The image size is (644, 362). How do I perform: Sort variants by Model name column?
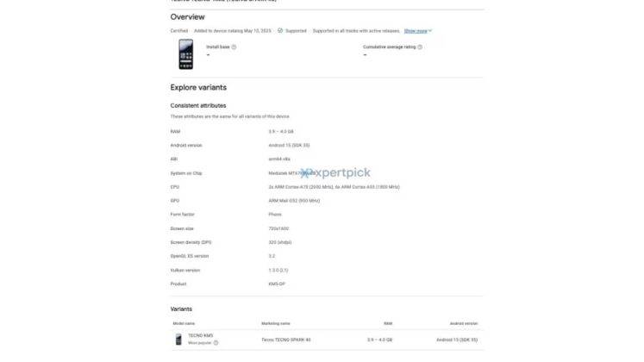[x=184, y=323]
